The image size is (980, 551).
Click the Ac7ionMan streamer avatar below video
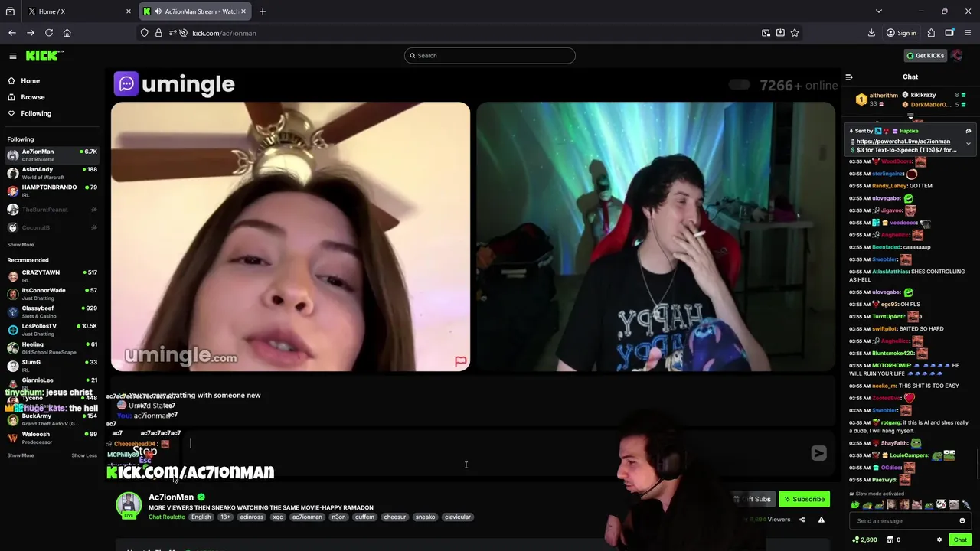[129, 505]
